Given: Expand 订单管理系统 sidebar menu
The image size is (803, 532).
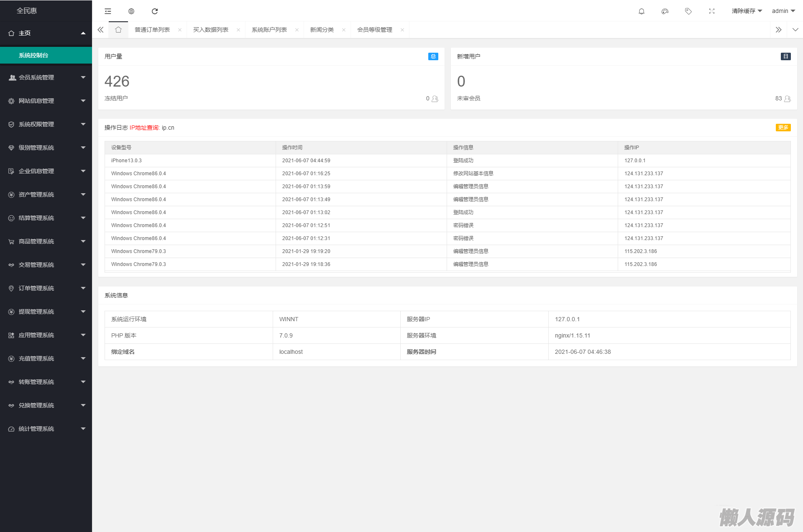Looking at the screenshot, I should coord(46,288).
